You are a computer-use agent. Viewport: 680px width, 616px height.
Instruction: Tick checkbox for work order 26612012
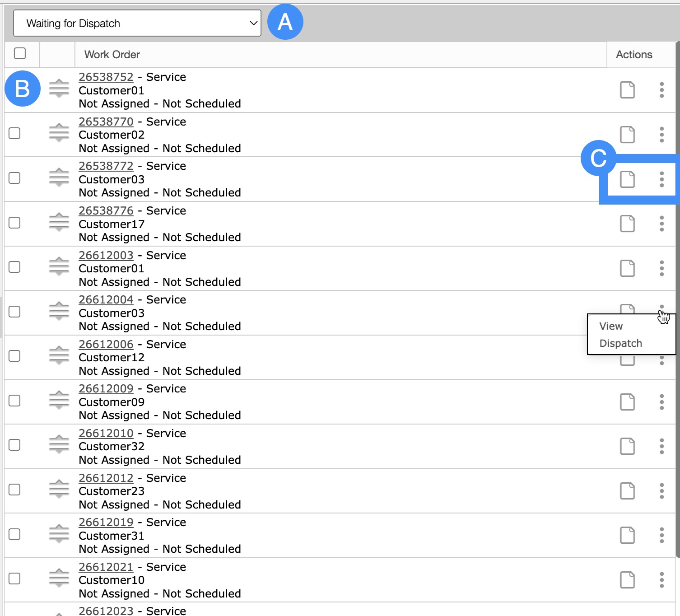[x=15, y=490]
